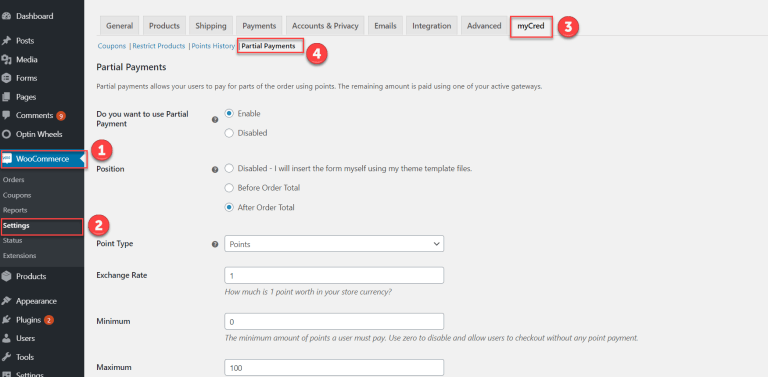Open the Integration settings tab
The image size is (768, 377).
pyautogui.click(x=432, y=26)
